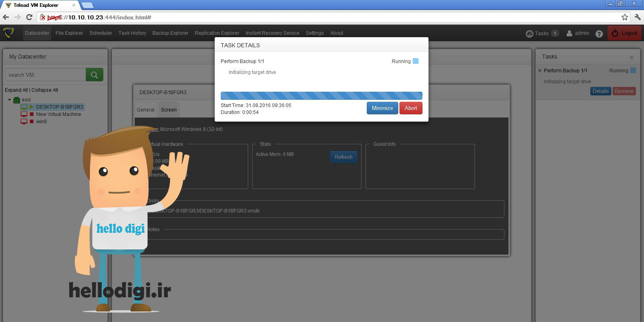
Task: Click the "Initializing target drive" text in Task Details
Action: tap(252, 72)
